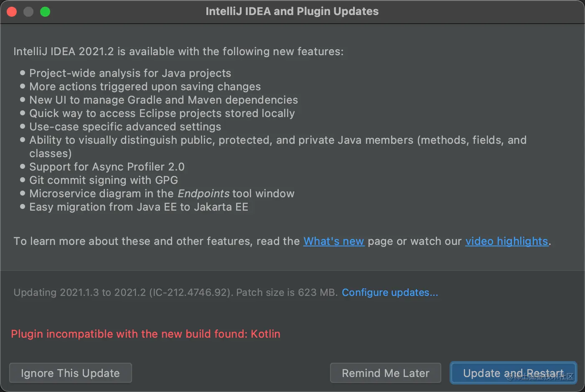Screen dimensions: 585x392
Task: Click the Git commit signing with GPG item
Action: click(104, 180)
